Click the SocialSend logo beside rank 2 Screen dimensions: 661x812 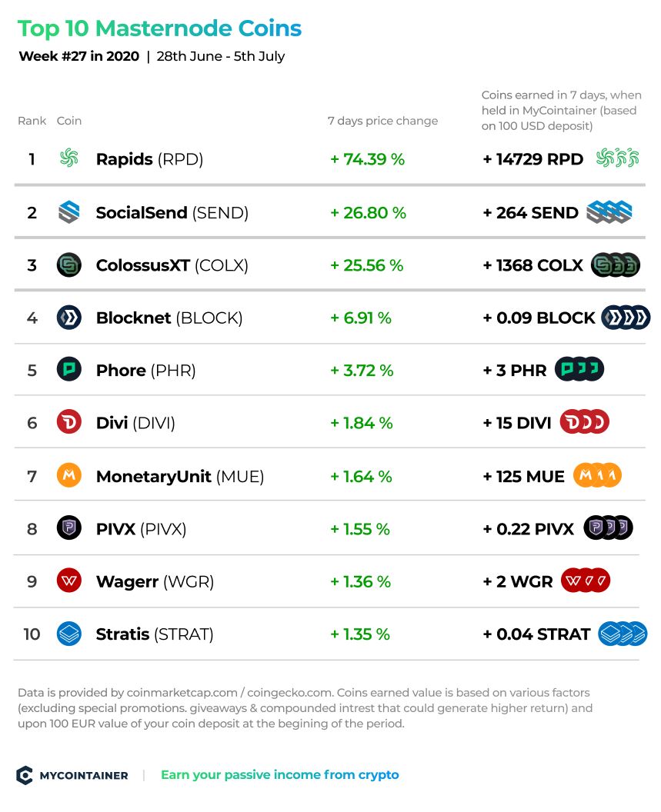point(69,211)
